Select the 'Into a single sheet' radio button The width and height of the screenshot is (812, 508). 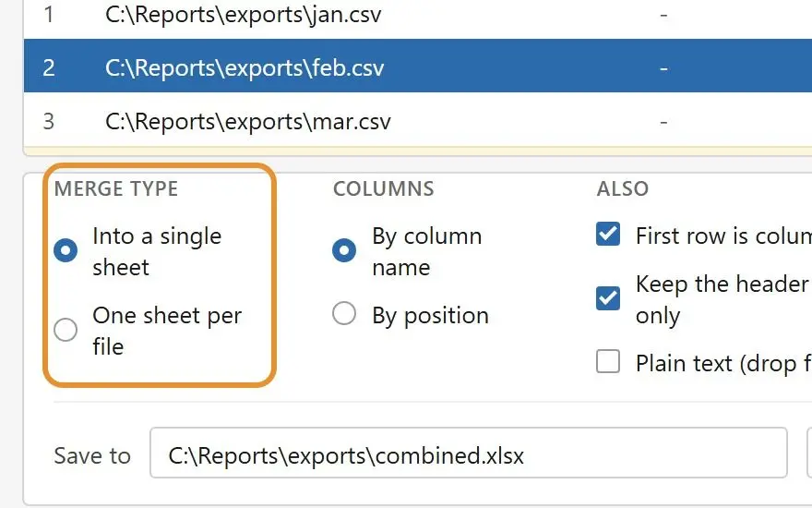coord(66,250)
